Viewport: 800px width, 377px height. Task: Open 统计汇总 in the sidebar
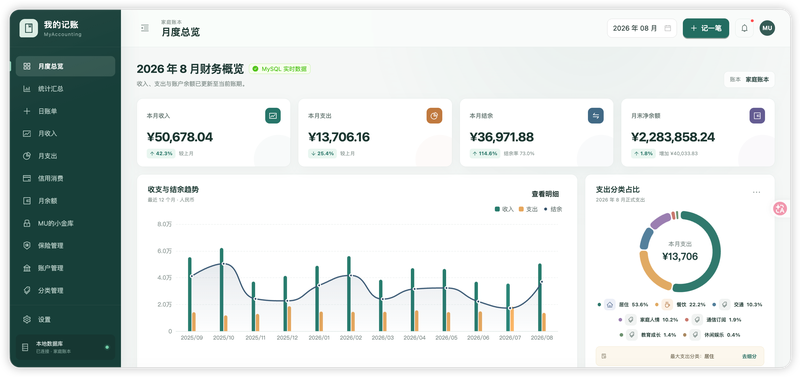65,89
